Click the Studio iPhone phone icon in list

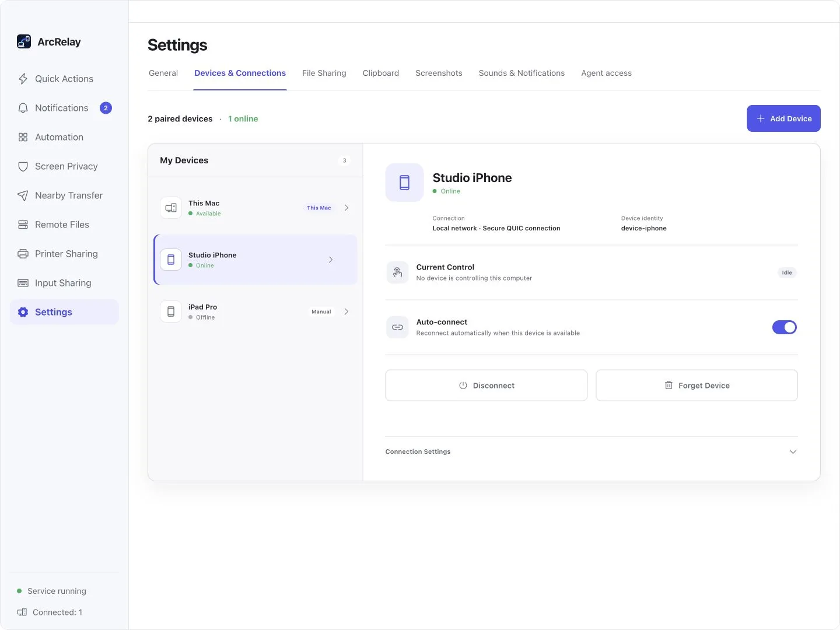tap(171, 260)
